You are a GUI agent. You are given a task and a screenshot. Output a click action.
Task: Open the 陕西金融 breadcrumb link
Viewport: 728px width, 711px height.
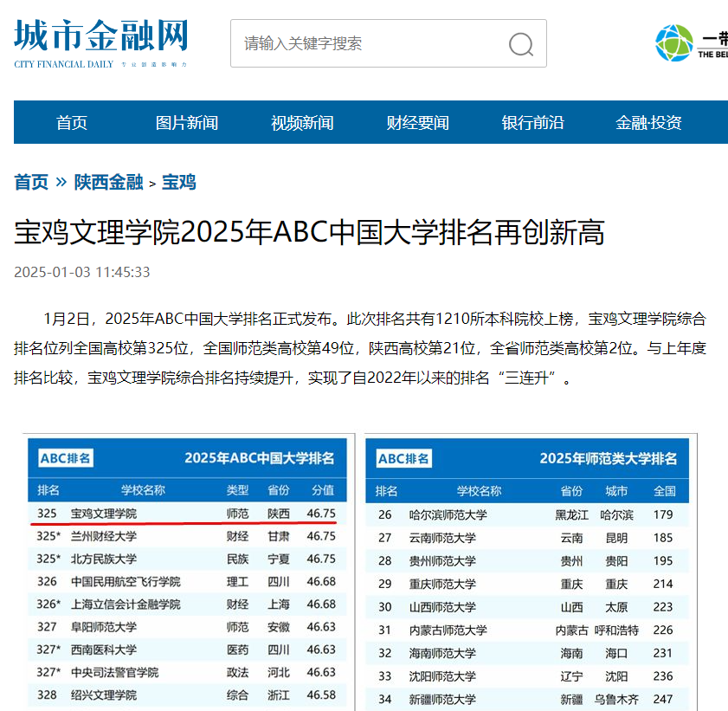click(x=108, y=182)
